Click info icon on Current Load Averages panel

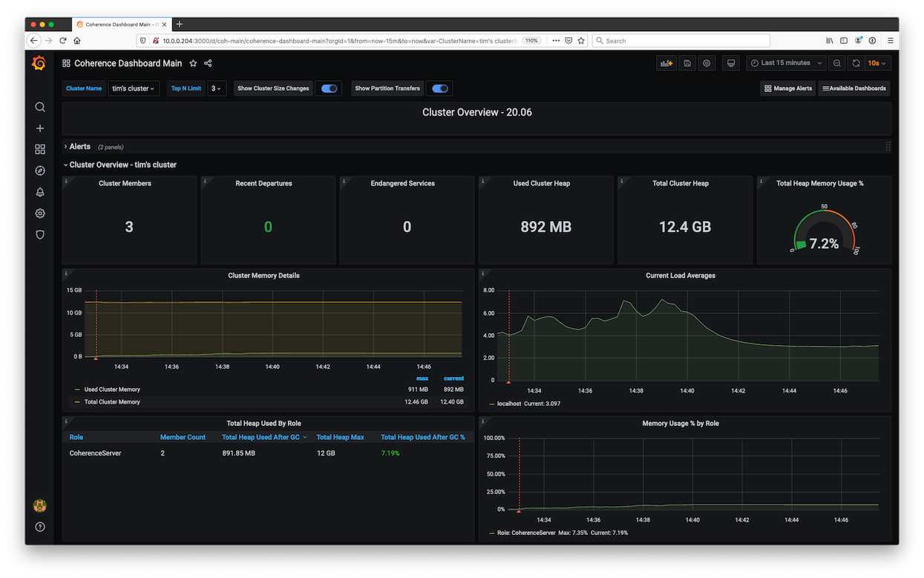click(483, 273)
